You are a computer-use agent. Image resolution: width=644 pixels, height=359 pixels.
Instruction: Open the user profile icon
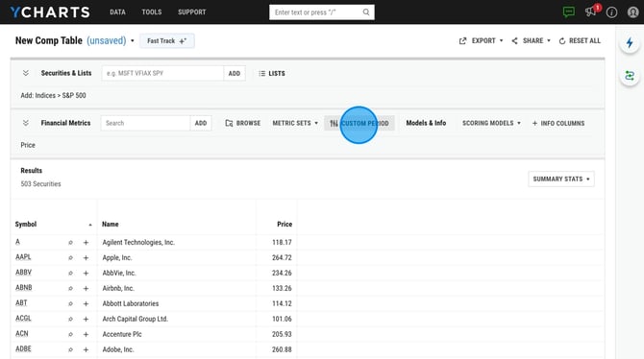coord(632,12)
